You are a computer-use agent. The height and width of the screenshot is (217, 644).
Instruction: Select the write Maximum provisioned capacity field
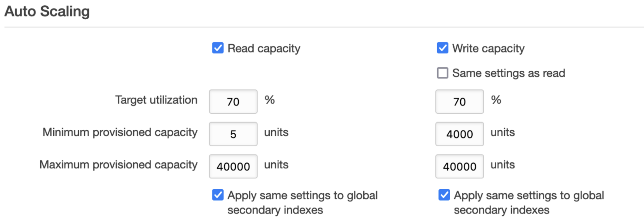click(459, 166)
